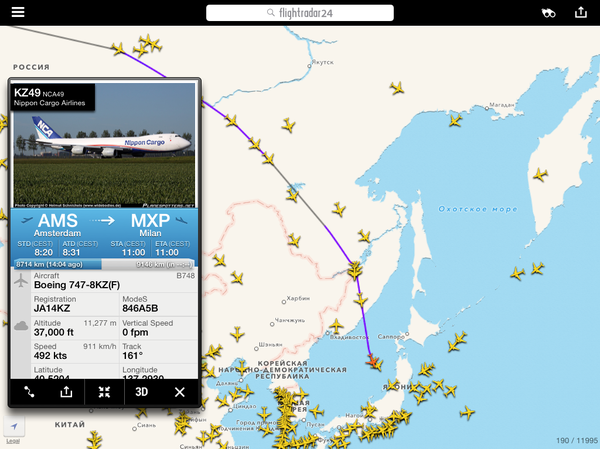
Task: Select the MXP Milan destination airport
Action: point(150,225)
